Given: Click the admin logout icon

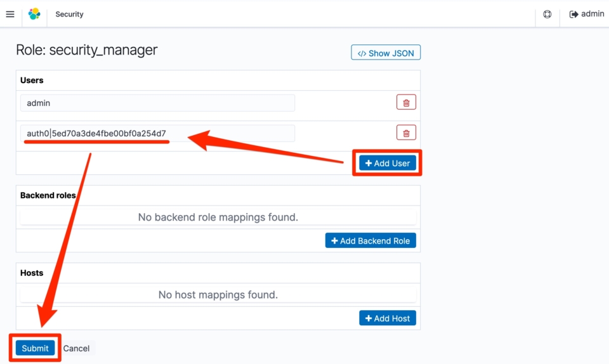Looking at the screenshot, I should coord(573,15).
